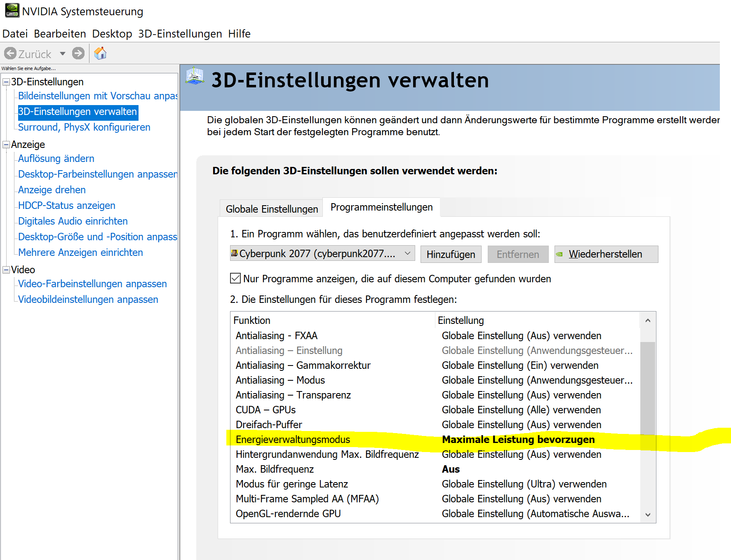Screen dimensions: 731x560
Task: Select the CUDA – GPUs row
Action: tap(435, 410)
